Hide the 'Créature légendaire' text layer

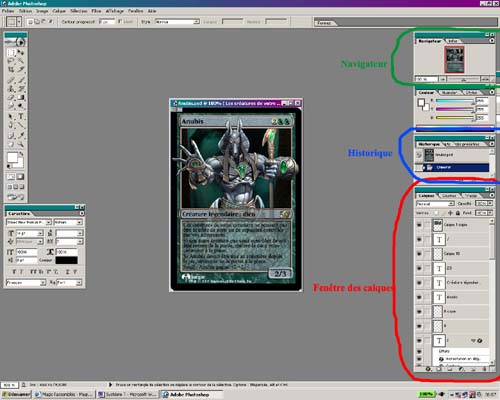419,283
